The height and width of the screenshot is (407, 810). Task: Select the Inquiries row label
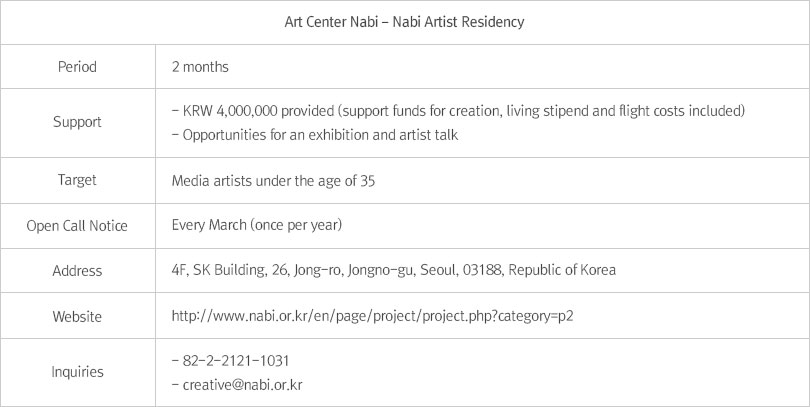(x=77, y=371)
